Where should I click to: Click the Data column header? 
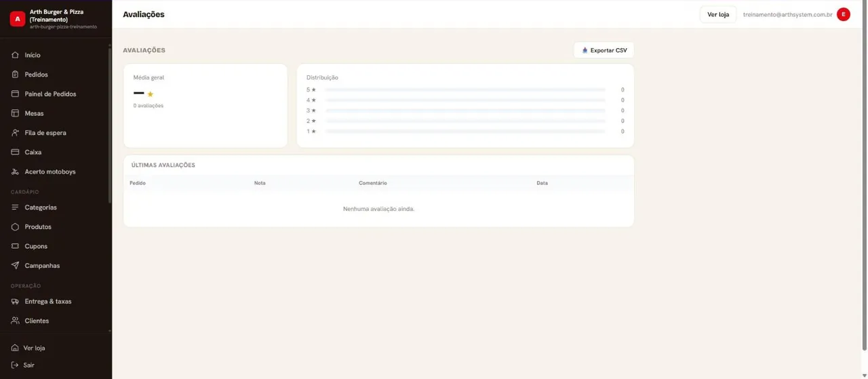(542, 183)
